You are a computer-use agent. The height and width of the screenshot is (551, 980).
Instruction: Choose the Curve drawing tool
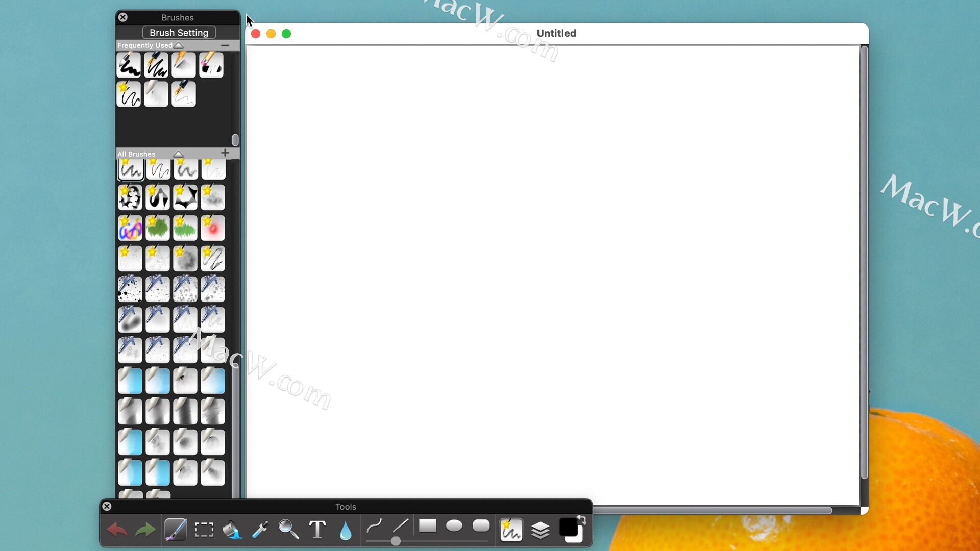coord(374,526)
